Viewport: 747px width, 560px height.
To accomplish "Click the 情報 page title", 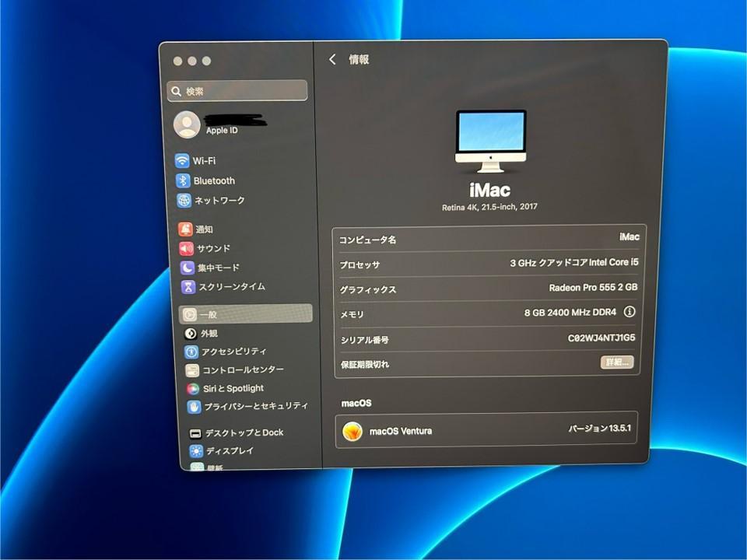I will tap(359, 60).
